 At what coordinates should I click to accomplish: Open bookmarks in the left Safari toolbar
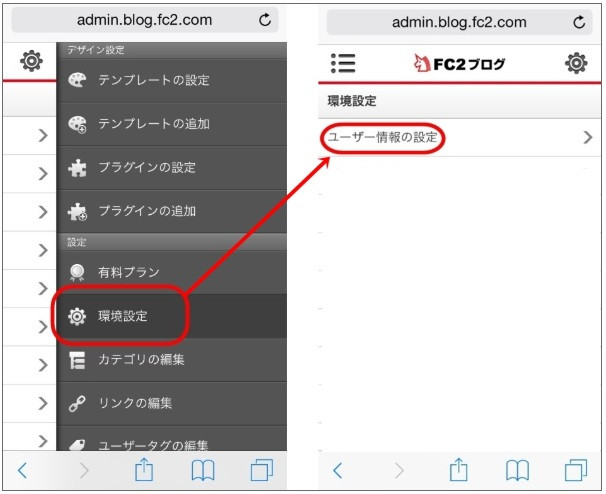click(203, 470)
